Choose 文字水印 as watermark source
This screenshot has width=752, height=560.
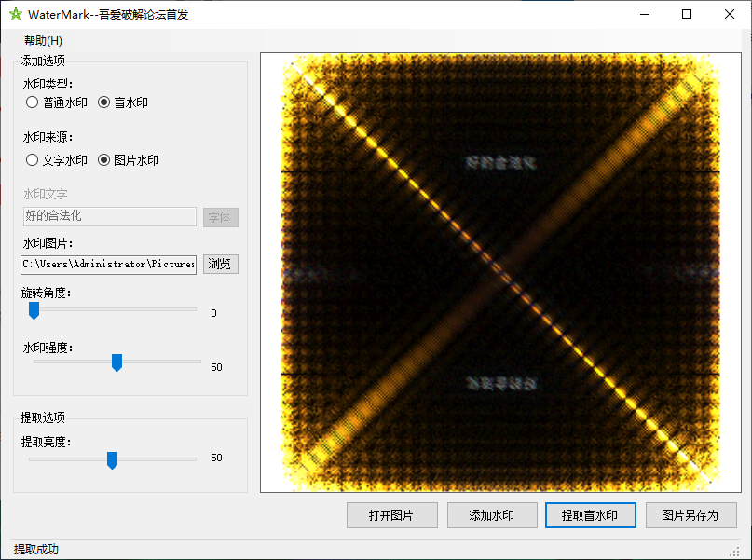point(30,159)
